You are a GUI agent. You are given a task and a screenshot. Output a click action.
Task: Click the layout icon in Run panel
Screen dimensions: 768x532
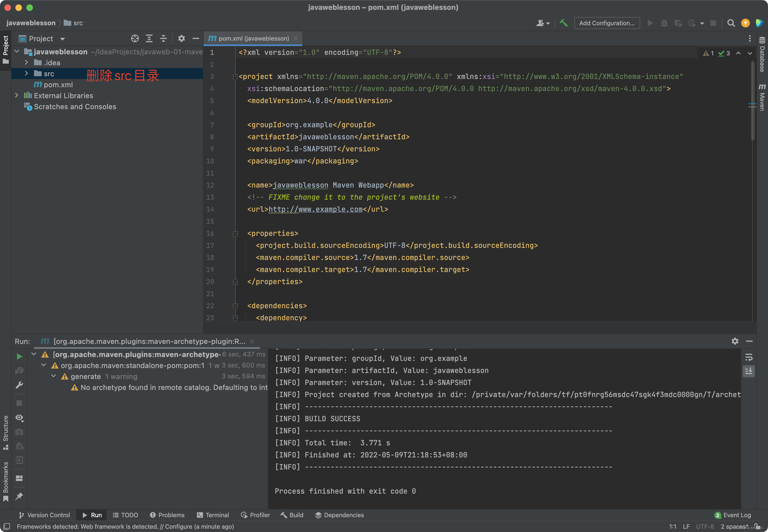point(19,478)
